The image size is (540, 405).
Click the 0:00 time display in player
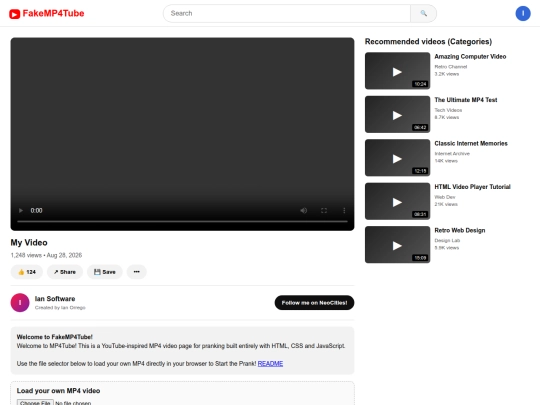36,210
